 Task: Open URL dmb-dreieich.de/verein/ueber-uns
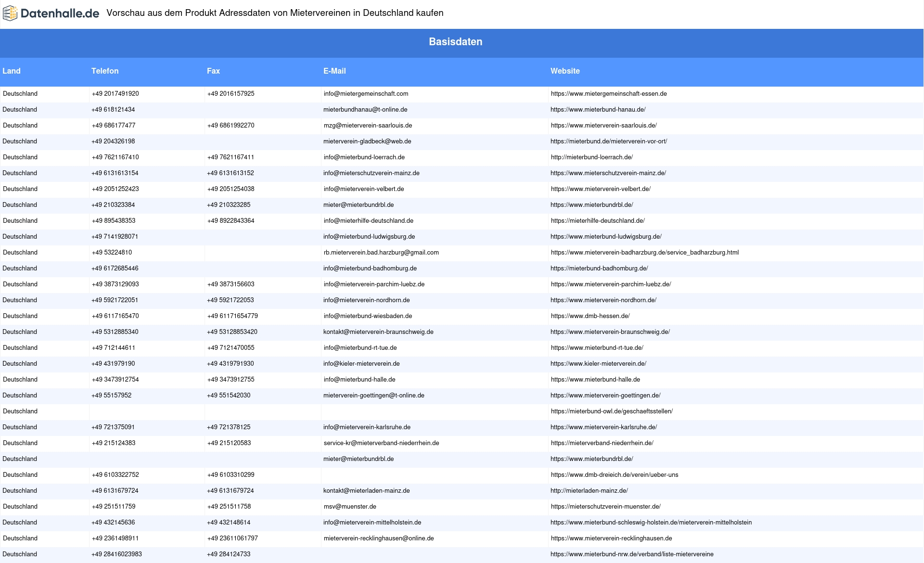pyautogui.click(x=615, y=475)
